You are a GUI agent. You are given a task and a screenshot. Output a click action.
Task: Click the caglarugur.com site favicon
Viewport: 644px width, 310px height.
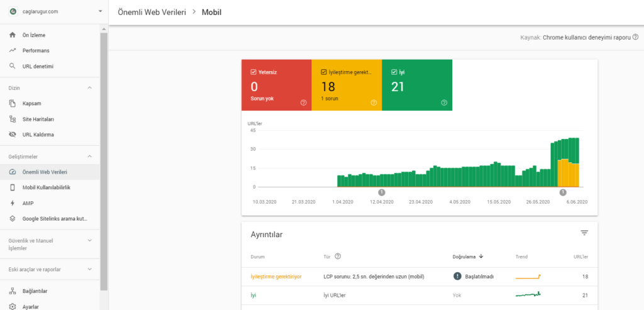pyautogui.click(x=13, y=11)
